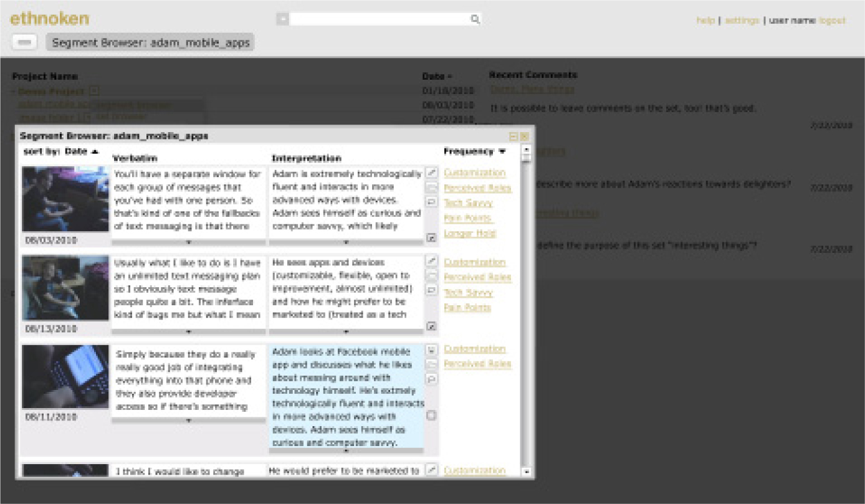Click the pencil icon in the bottom partially visible row
Image resolution: width=865 pixels, height=504 pixels.
click(x=431, y=470)
